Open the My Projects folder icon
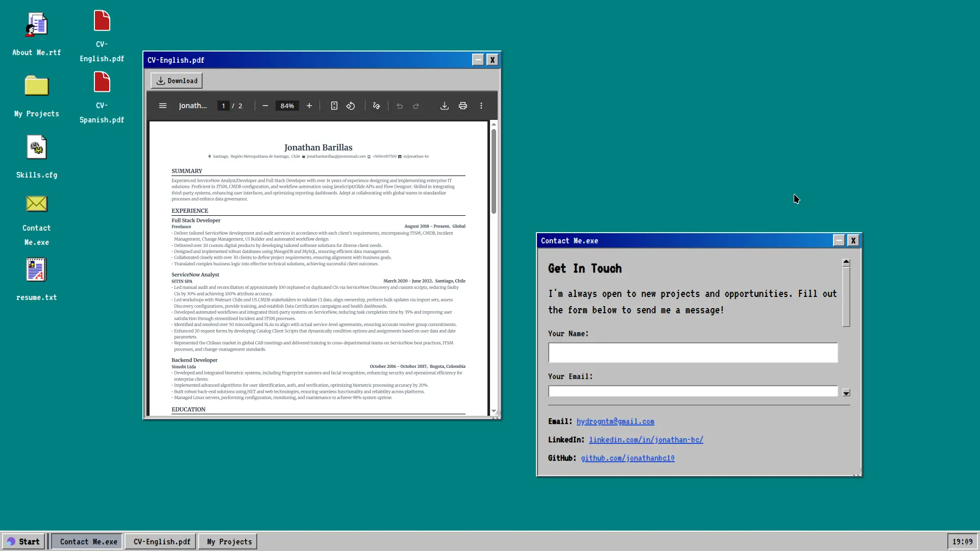This screenshot has width=980, height=551. 36,86
